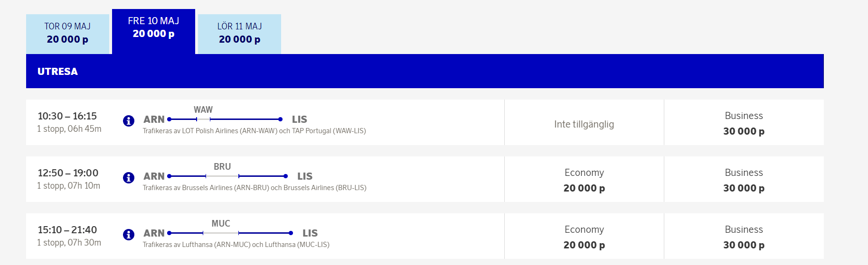Click the WAW stopover label

point(203,110)
